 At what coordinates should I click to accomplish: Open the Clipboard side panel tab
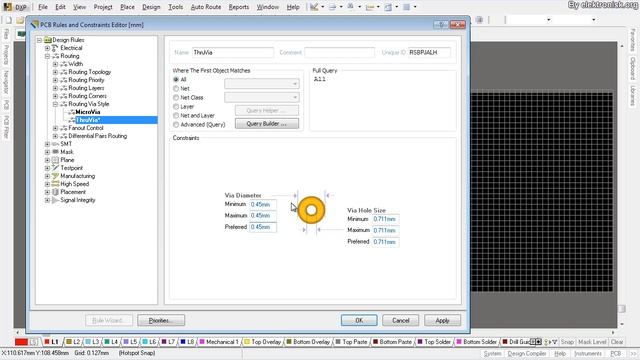[x=633, y=68]
